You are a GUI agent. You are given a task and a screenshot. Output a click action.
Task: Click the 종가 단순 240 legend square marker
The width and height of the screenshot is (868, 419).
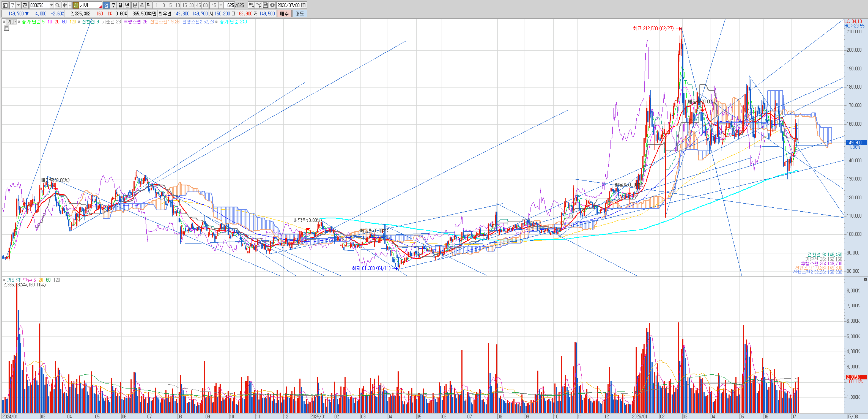217,21
